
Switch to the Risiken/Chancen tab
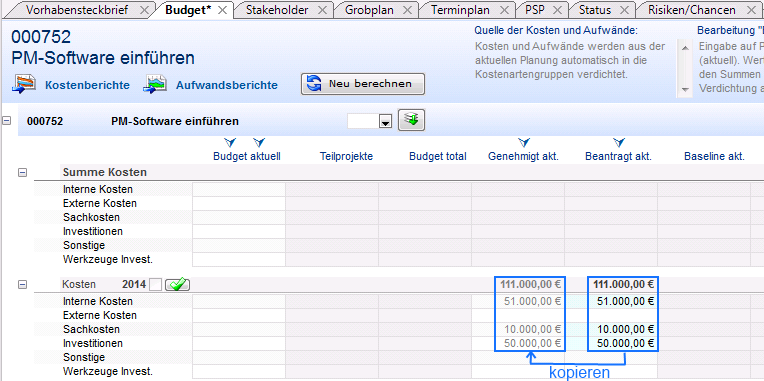click(x=691, y=10)
